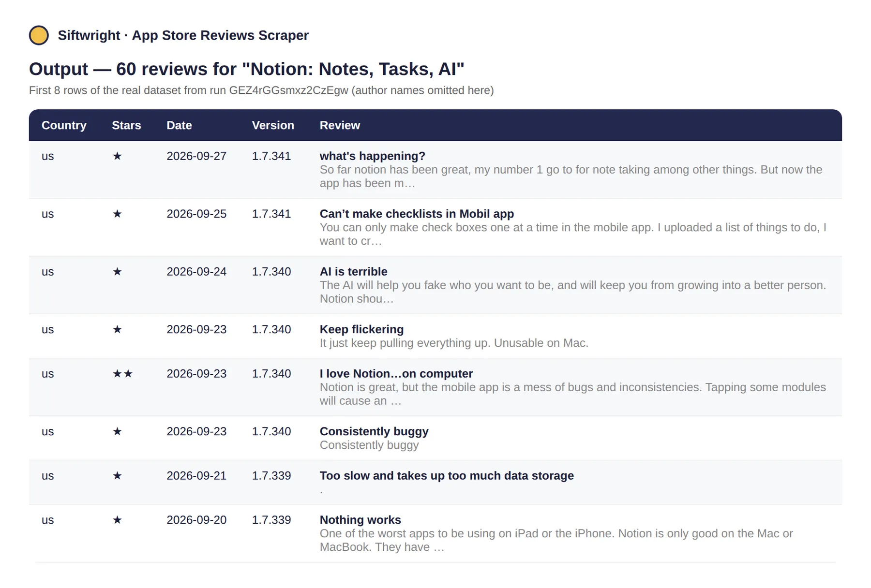The width and height of the screenshot is (871, 588).
Task: Select the Country column header
Action: [x=64, y=125]
